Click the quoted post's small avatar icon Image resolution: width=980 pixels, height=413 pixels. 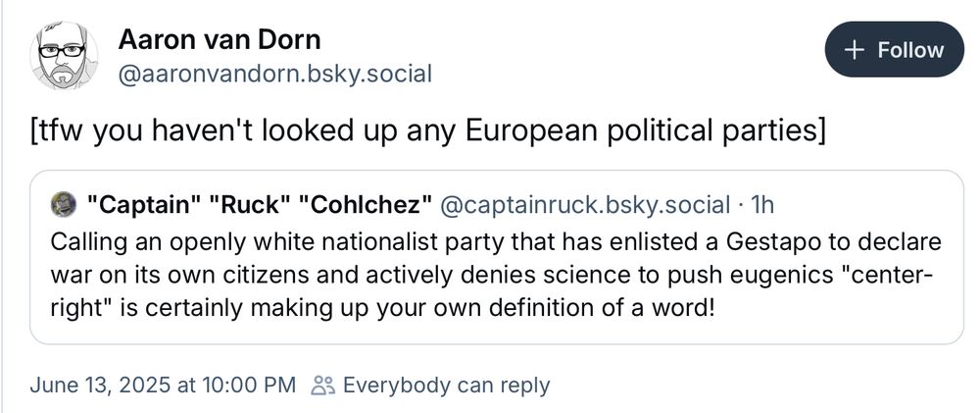coord(63,204)
